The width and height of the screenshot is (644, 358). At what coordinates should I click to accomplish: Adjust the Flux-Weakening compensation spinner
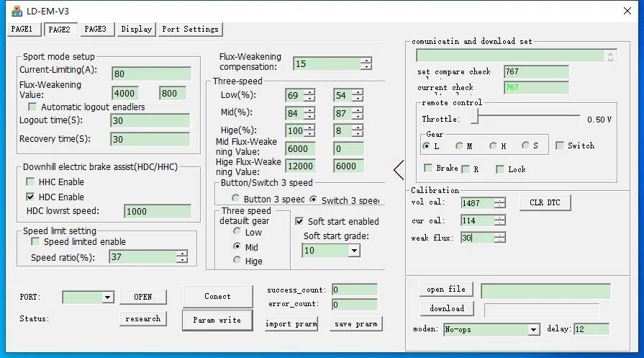pos(366,63)
